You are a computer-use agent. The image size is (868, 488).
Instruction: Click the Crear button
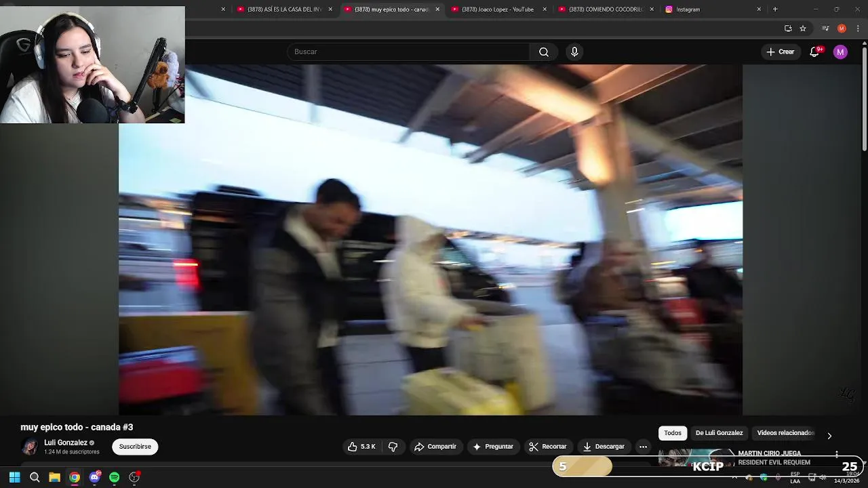pos(781,52)
